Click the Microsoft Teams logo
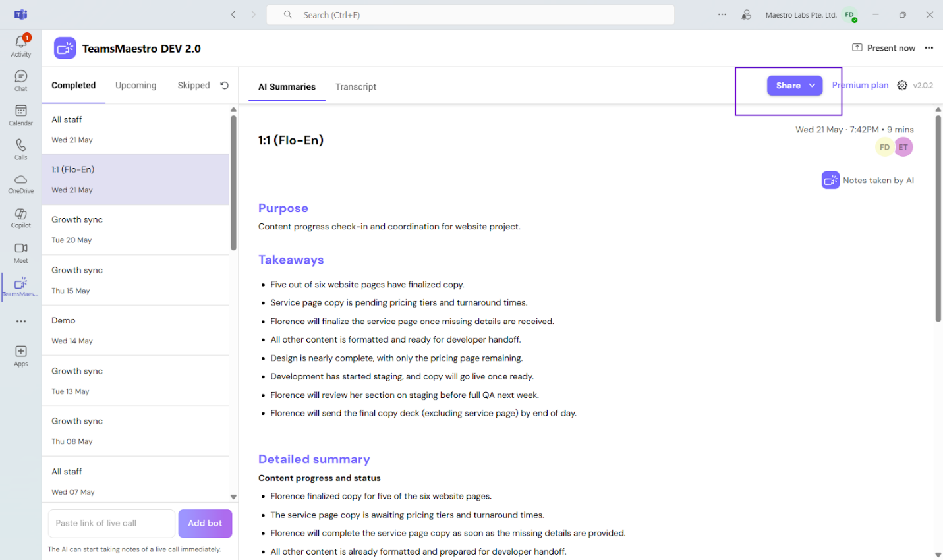943x560 pixels. (x=21, y=14)
